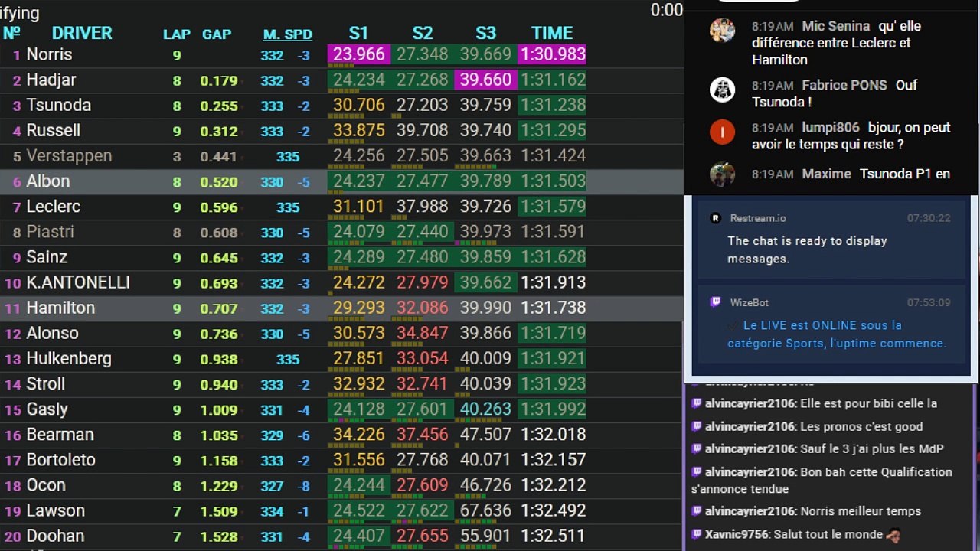The width and height of the screenshot is (980, 551).
Task: Click Fabrice PONS's username in chat
Action: [x=844, y=85]
